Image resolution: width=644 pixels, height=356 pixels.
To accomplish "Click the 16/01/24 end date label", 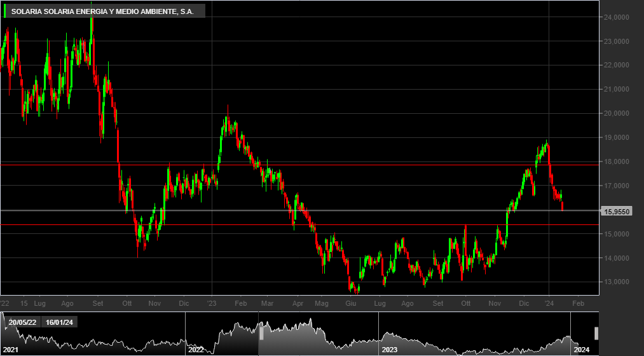I will [x=59, y=322].
